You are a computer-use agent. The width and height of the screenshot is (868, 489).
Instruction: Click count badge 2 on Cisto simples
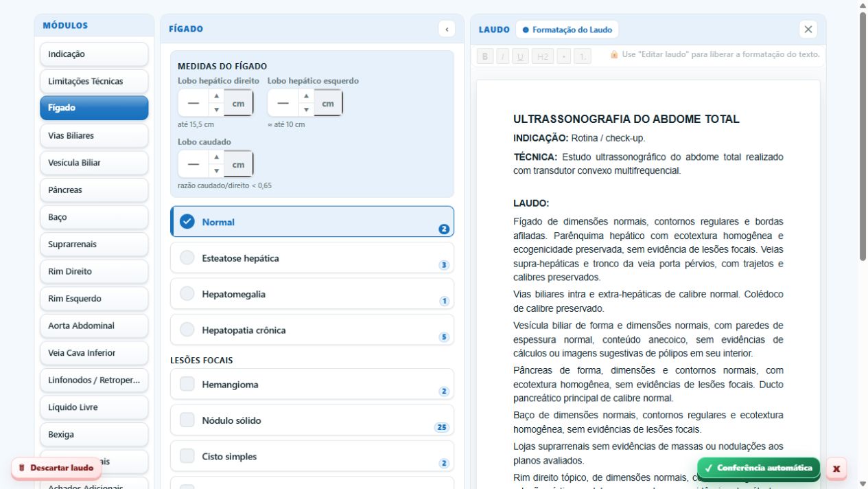click(444, 464)
